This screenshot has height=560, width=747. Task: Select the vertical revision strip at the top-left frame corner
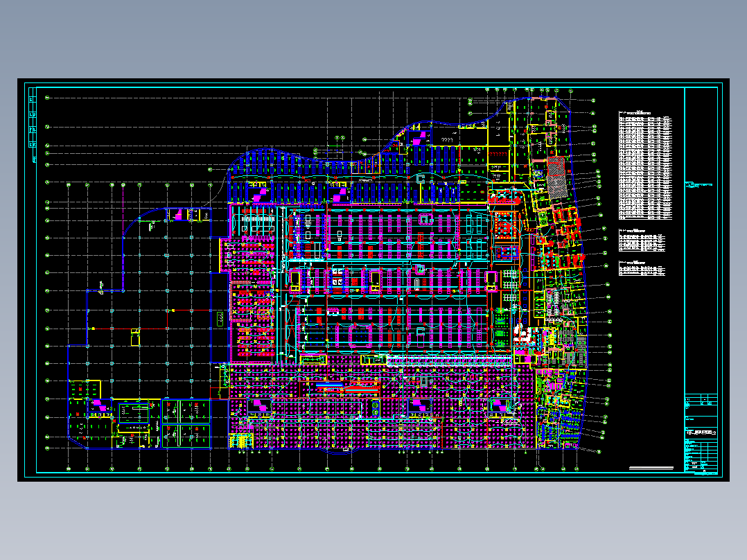[33, 125]
